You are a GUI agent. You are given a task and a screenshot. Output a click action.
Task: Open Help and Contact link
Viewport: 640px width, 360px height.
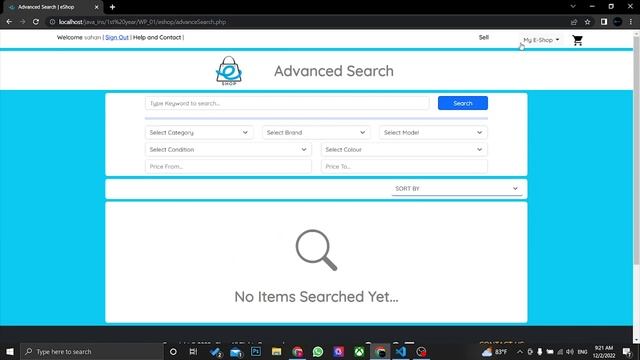click(157, 37)
